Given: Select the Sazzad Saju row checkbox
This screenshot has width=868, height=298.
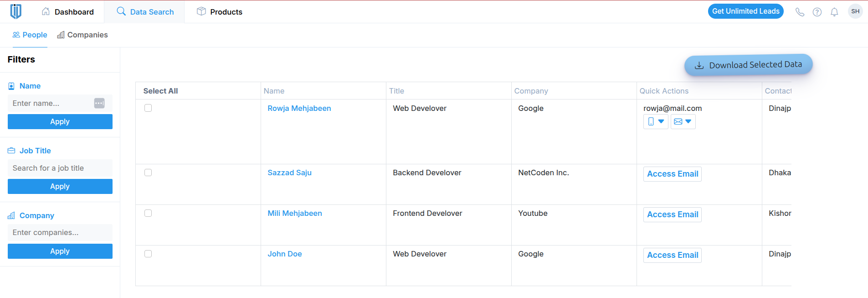Looking at the screenshot, I should [x=148, y=173].
